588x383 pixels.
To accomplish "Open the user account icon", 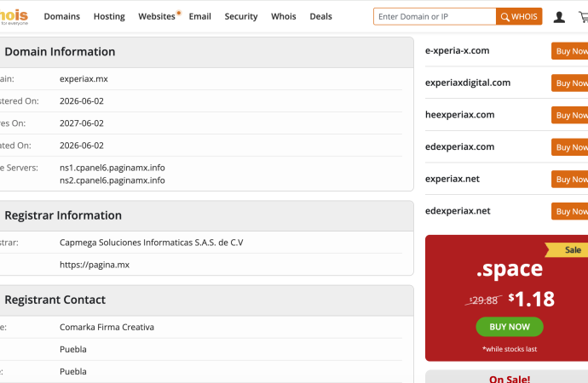I will pyautogui.click(x=559, y=17).
